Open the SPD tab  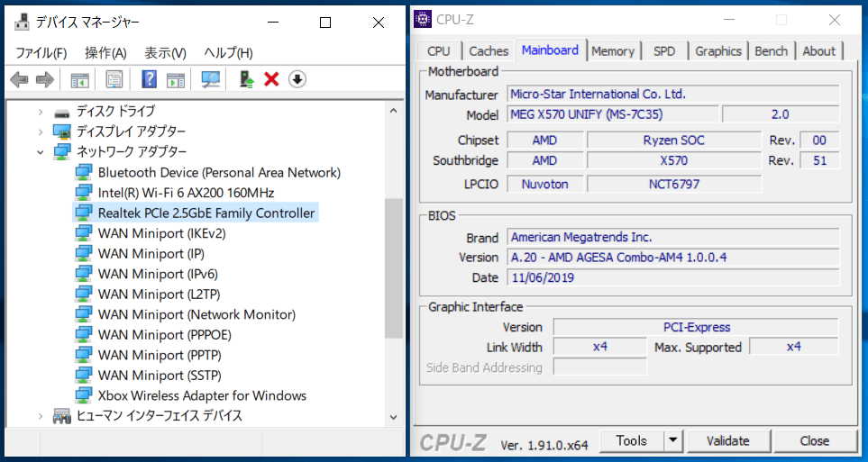tap(664, 51)
